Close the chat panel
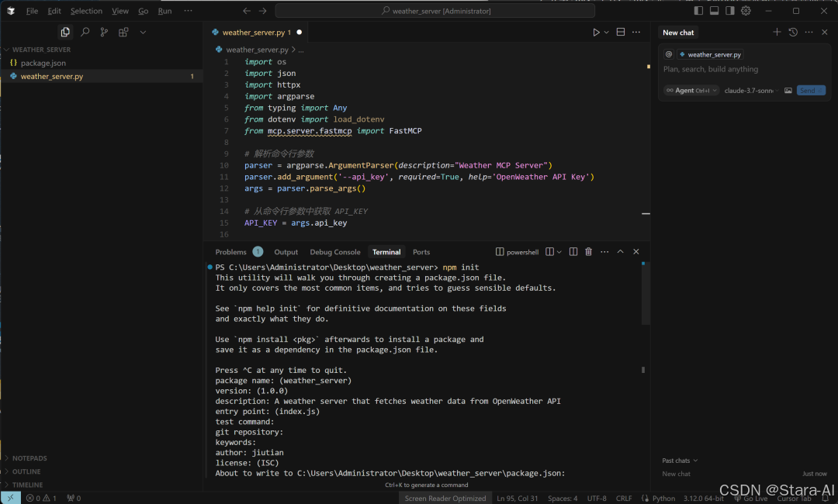Viewport: 838px width, 504px height. tap(825, 32)
